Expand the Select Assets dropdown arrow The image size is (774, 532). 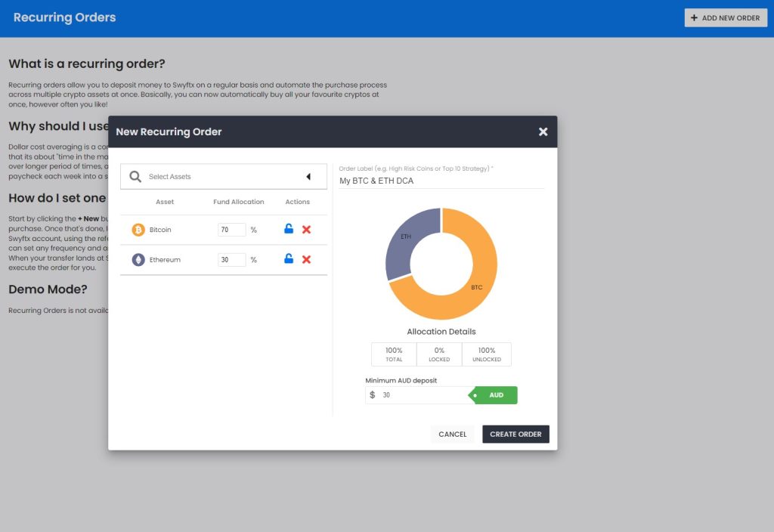pyautogui.click(x=308, y=176)
